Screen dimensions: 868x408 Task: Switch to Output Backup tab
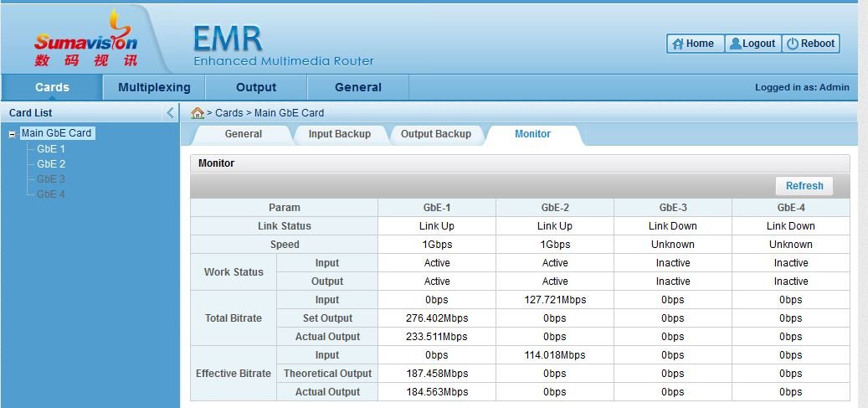tap(435, 134)
